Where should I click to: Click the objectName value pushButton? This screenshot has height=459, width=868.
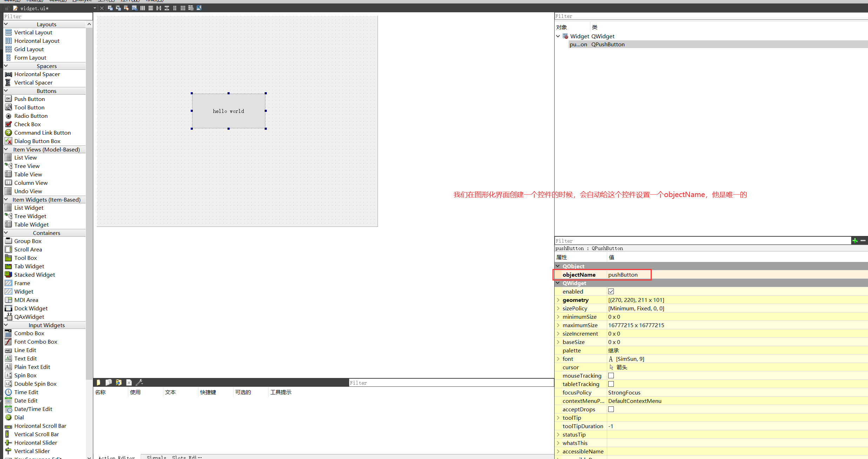623,275
